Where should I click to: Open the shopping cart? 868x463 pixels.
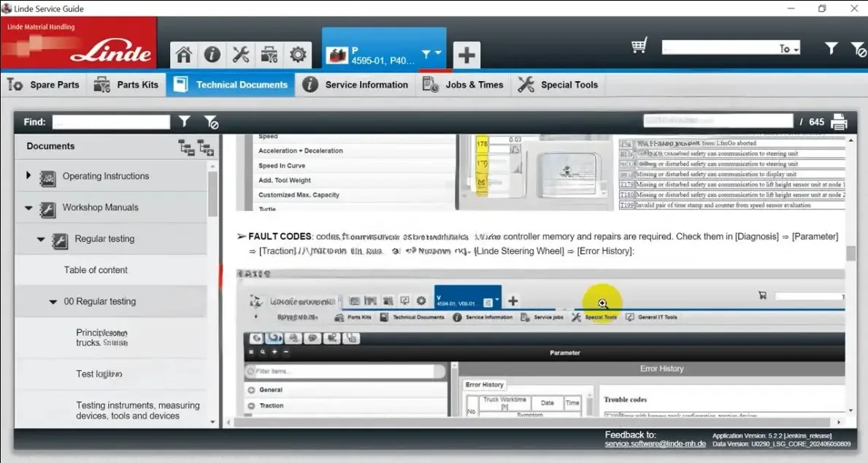640,45
